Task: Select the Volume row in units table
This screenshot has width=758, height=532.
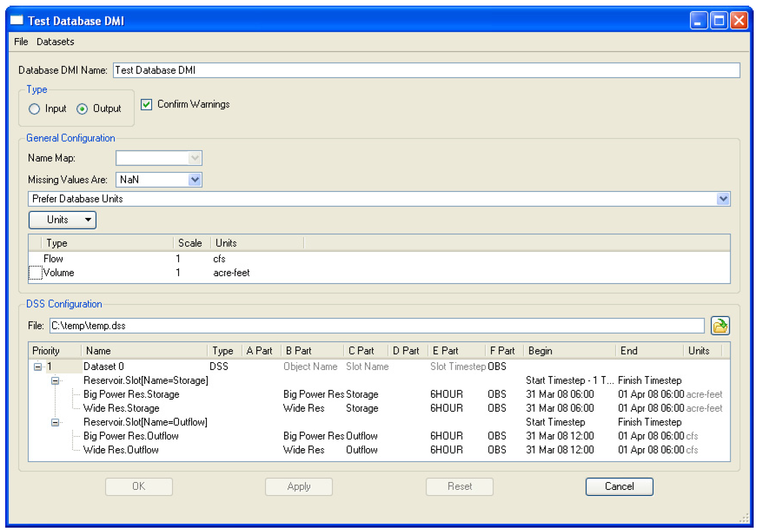Action: coord(59,273)
